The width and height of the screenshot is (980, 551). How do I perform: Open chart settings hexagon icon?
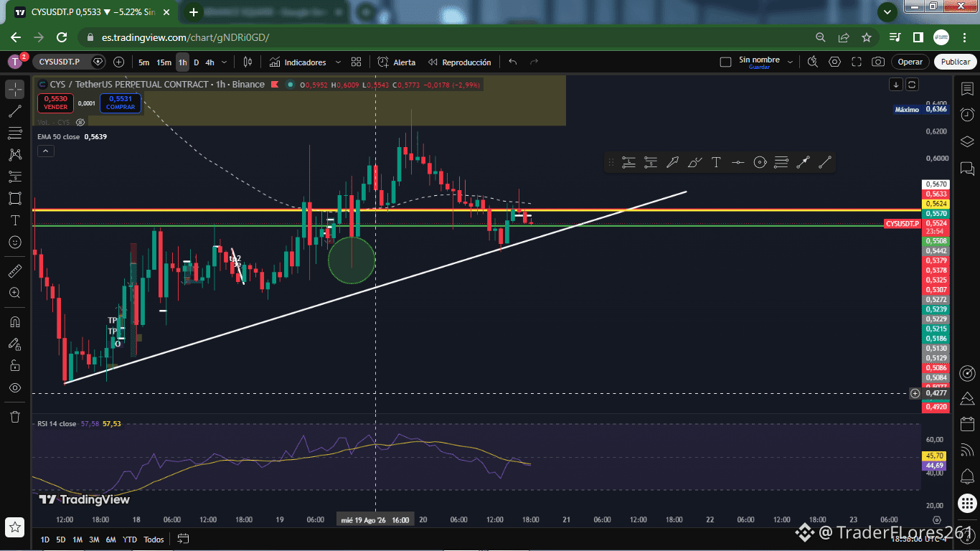[834, 62]
